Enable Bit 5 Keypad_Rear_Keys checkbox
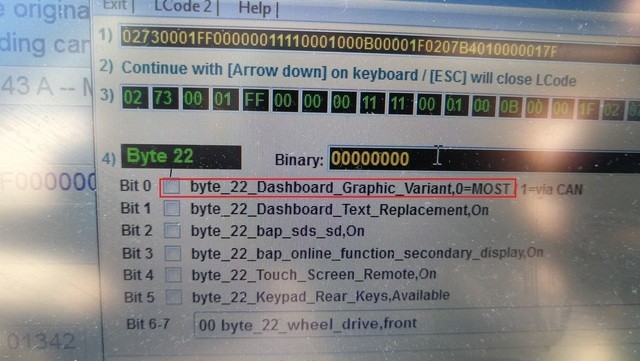Screen dimensions: 640x361 coord(174,296)
